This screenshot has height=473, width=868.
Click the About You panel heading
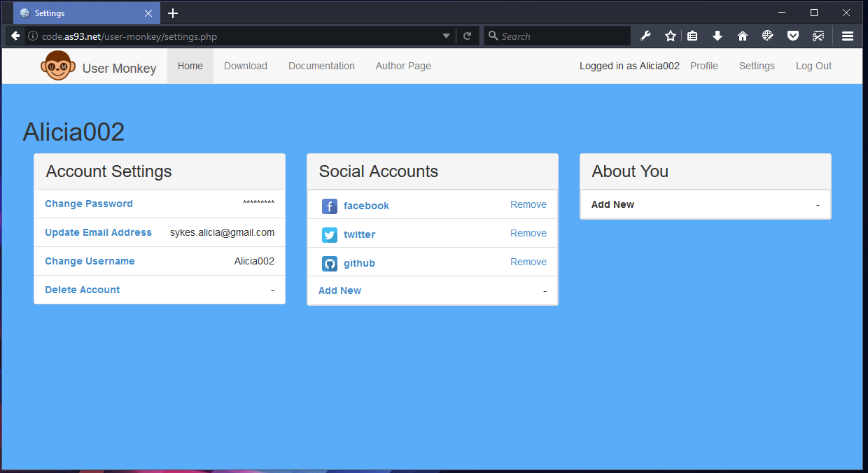click(x=630, y=171)
